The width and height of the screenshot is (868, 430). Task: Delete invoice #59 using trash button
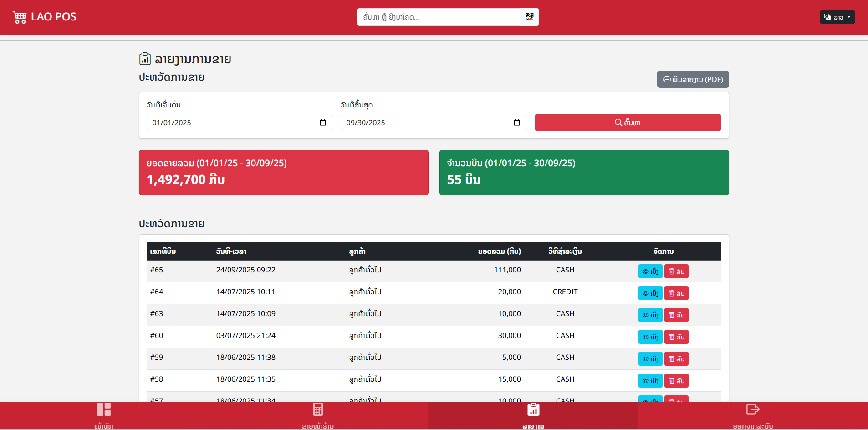(x=676, y=359)
